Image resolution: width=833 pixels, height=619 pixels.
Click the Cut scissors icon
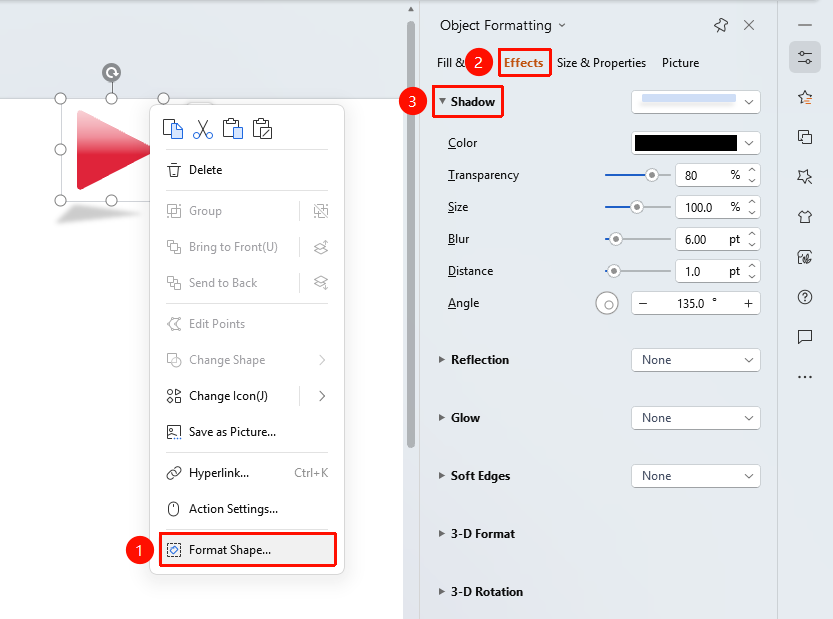pos(203,129)
